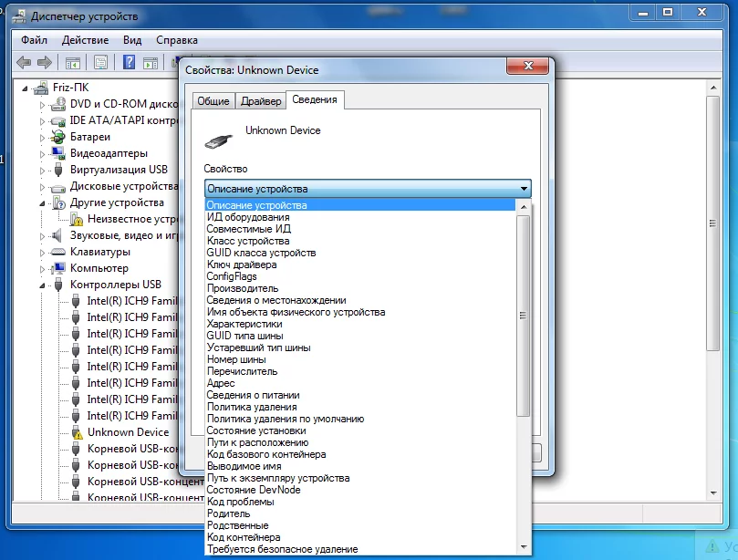This screenshot has height=560, width=738.
Task: Choose Класс устройства from the dropdown list
Action: click(x=265, y=241)
